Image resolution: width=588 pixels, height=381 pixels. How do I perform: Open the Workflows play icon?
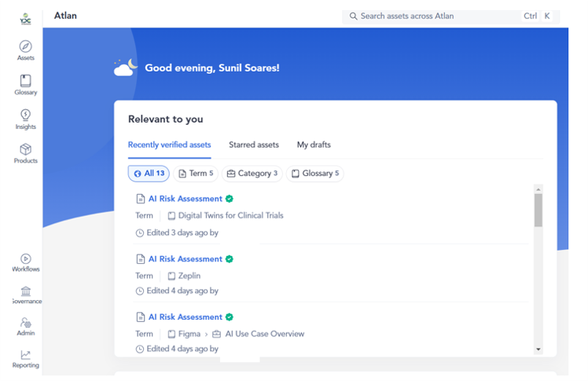(25, 258)
